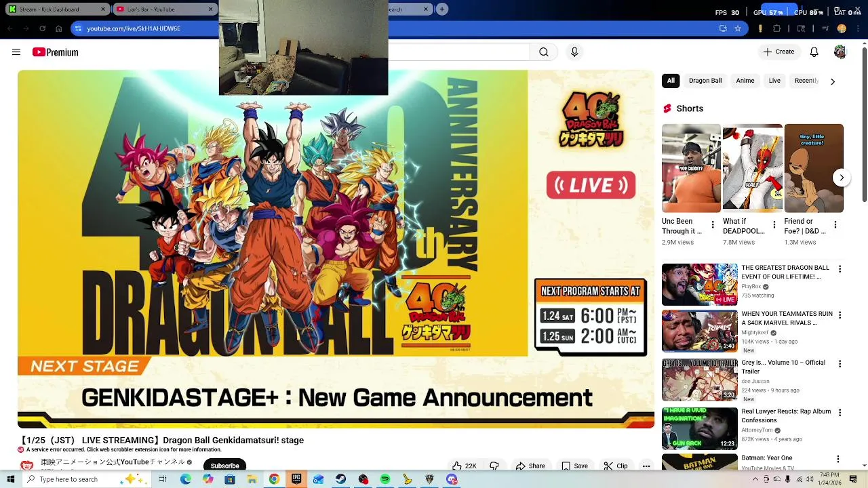Open a new browser tab with plus
Viewport: 868px width, 488px height.
click(x=441, y=9)
